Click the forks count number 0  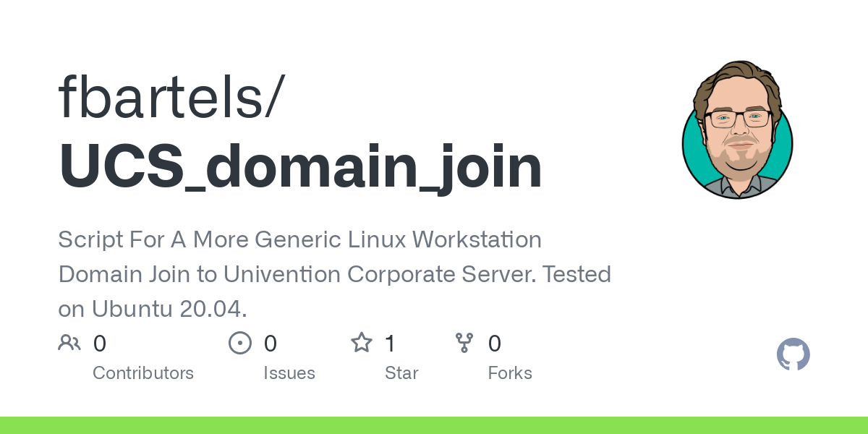(495, 344)
